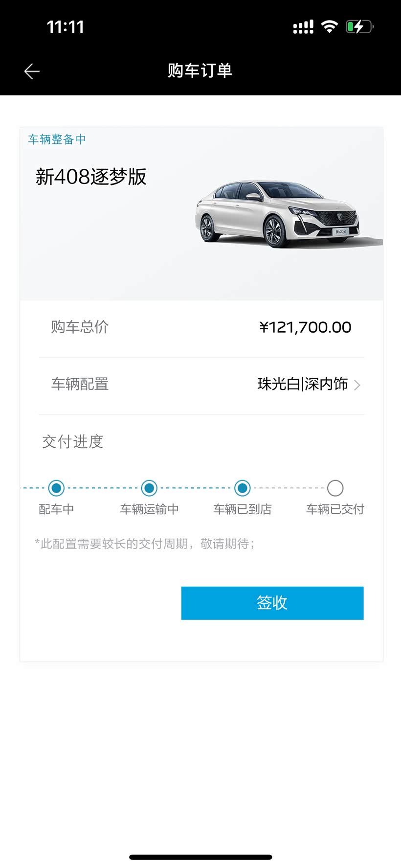Viewport: 401px width, 868px height.
Task: Tap the 购车订单 page title
Action: click(200, 71)
